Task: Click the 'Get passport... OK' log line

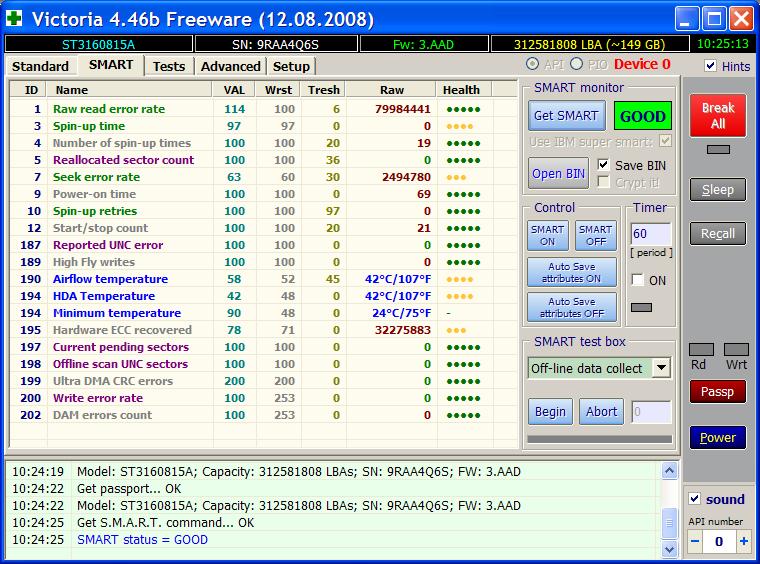Action: pos(129,488)
